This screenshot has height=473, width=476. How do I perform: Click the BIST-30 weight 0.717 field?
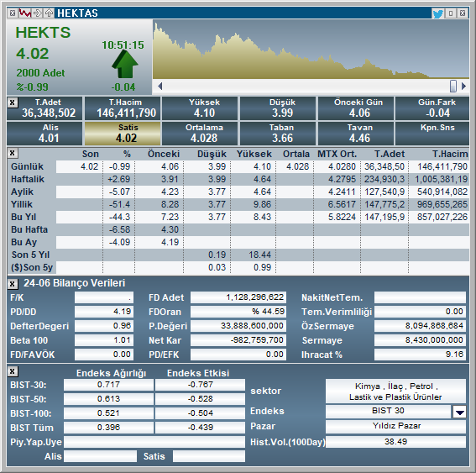pyautogui.click(x=108, y=385)
